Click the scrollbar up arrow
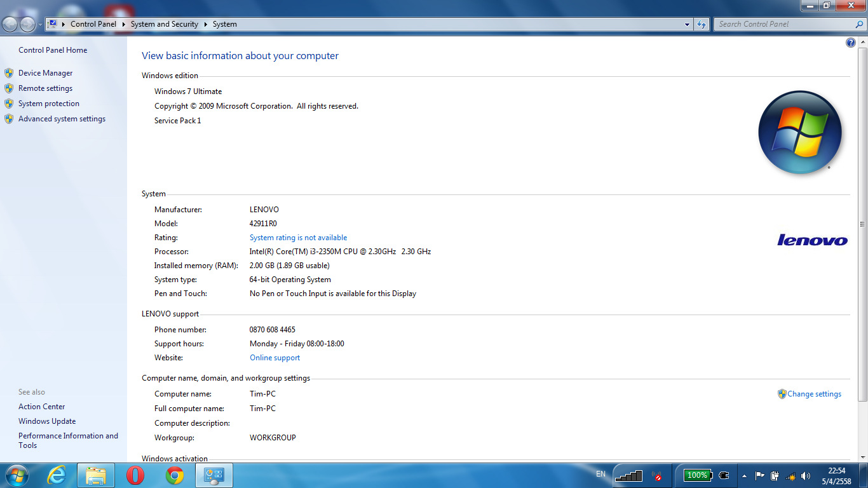The image size is (868, 488). [862, 42]
